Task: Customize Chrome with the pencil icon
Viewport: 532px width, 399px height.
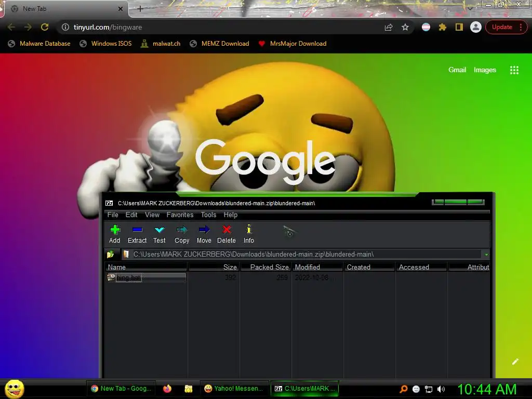Action: [515, 362]
